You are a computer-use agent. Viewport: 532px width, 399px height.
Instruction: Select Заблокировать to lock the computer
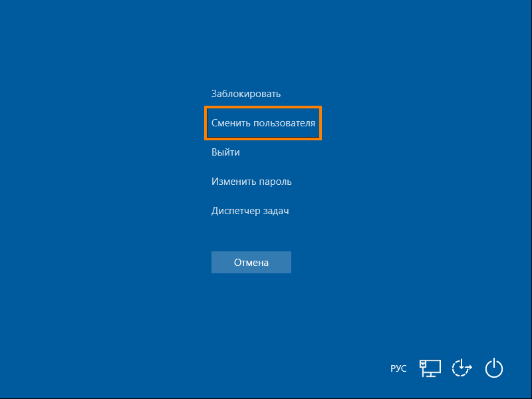click(x=246, y=94)
